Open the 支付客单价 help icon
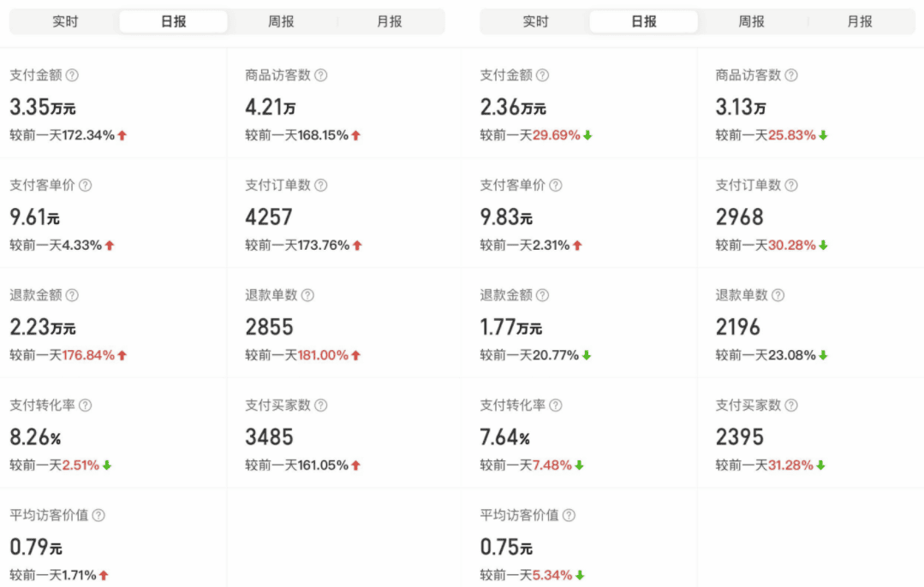Screen dimensions: 924x587 (84, 184)
